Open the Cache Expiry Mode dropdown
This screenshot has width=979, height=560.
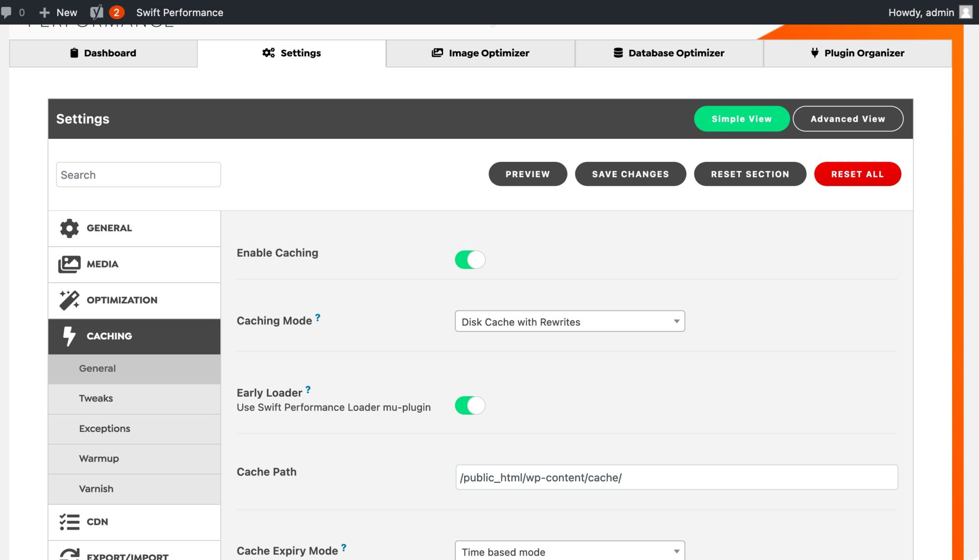click(570, 551)
